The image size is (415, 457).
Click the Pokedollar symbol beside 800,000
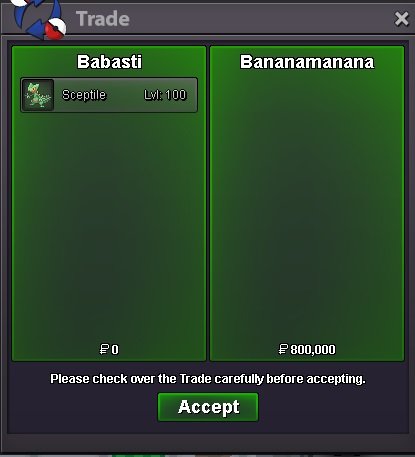pyautogui.click(x=283, y=349)
